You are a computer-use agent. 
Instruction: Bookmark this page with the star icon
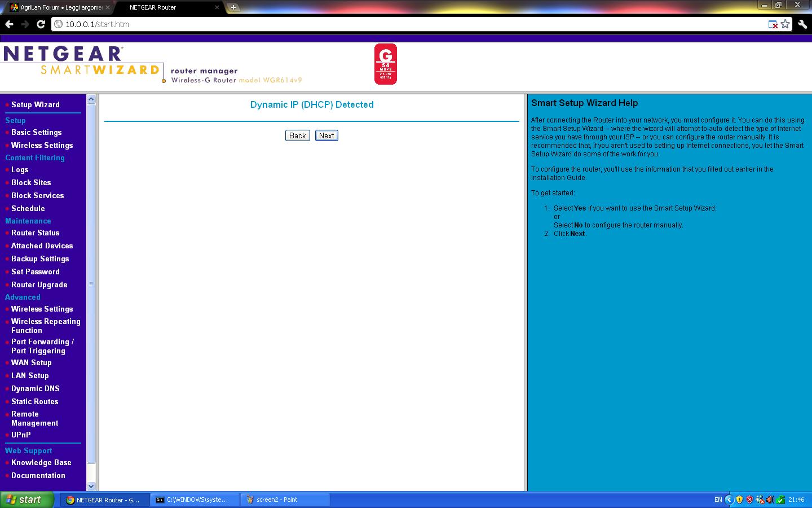pos(785,24)
